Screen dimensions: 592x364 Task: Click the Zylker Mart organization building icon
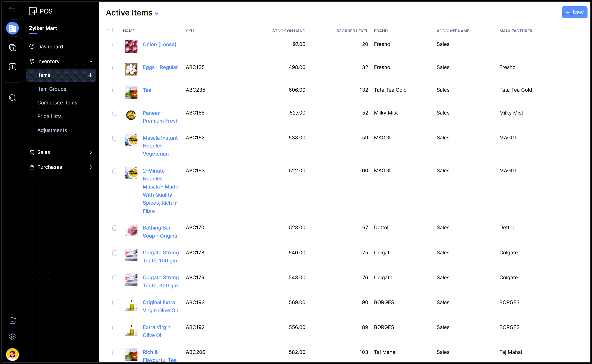click(13, 28)
